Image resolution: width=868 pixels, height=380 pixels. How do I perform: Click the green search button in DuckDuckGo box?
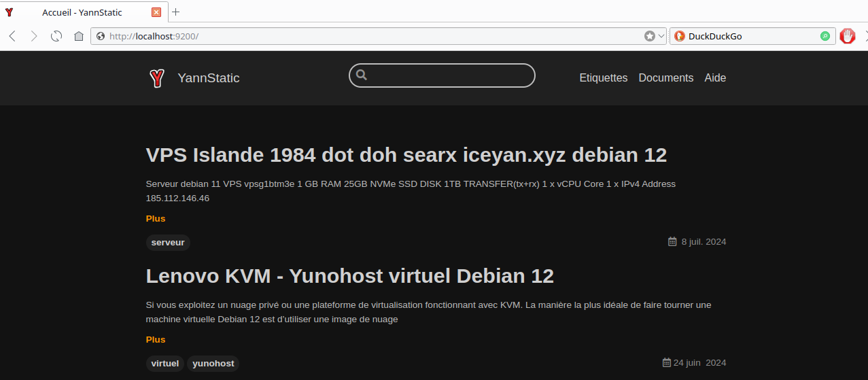tap(825, 36)
